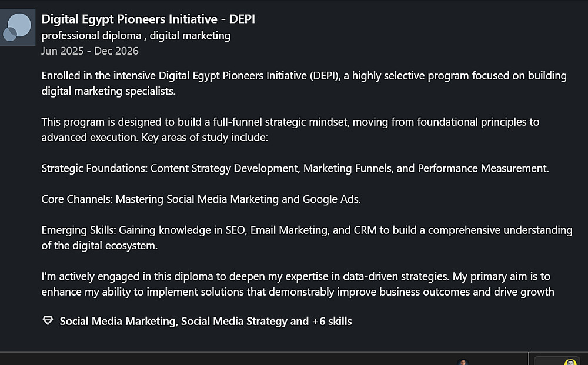Click the 'enhance my ability to implement' line

pos(298,291)
